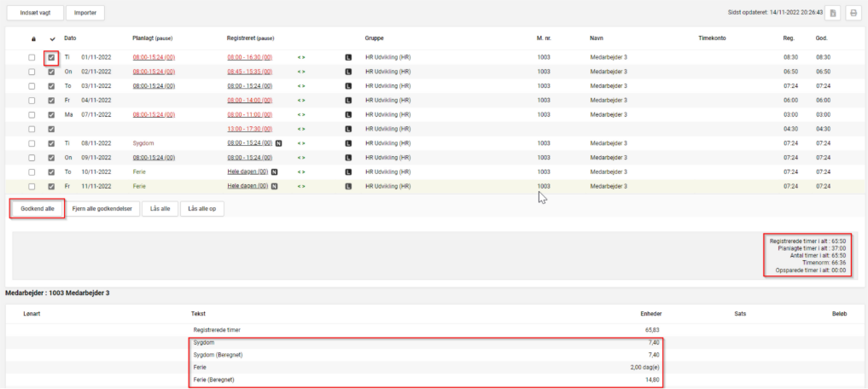Uncheck approval checkbox for 01/11-2022

click(52, 57)
